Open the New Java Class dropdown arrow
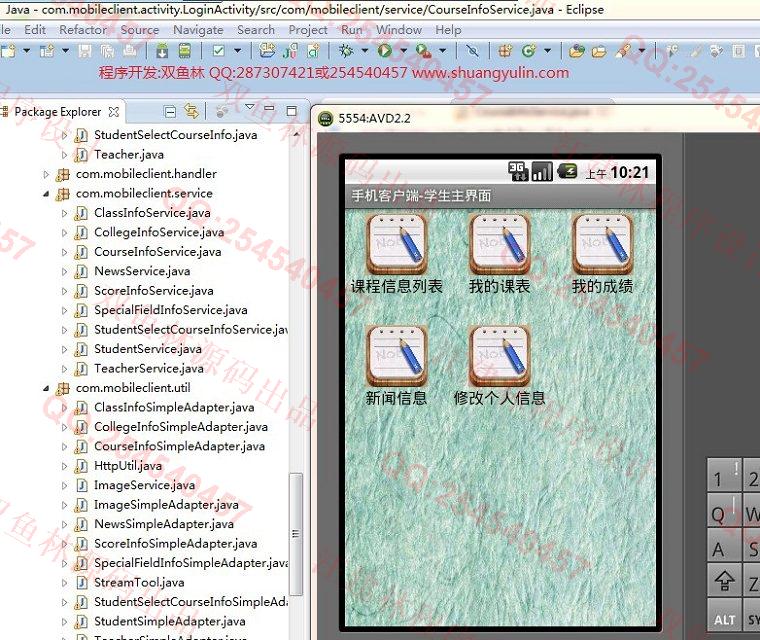Viewport: 760px width, 640px height. (x=547, y=50)
